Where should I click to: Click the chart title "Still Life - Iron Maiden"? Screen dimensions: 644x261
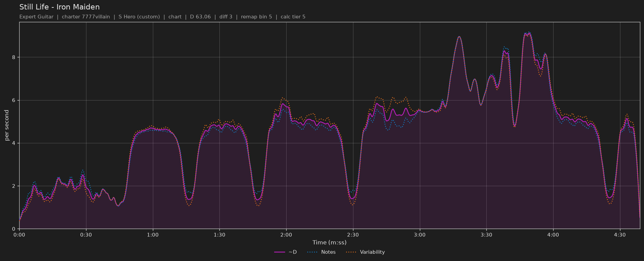click(x=59, y=7)
